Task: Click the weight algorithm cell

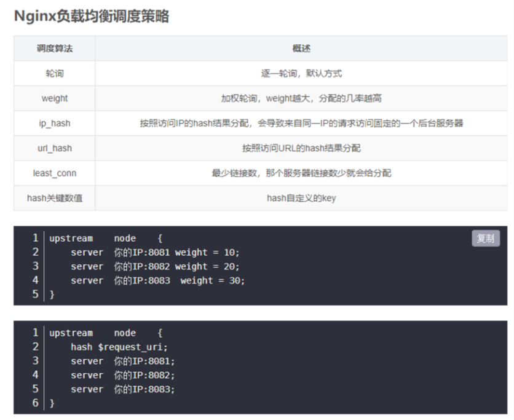Action: [x=55, y=98]
